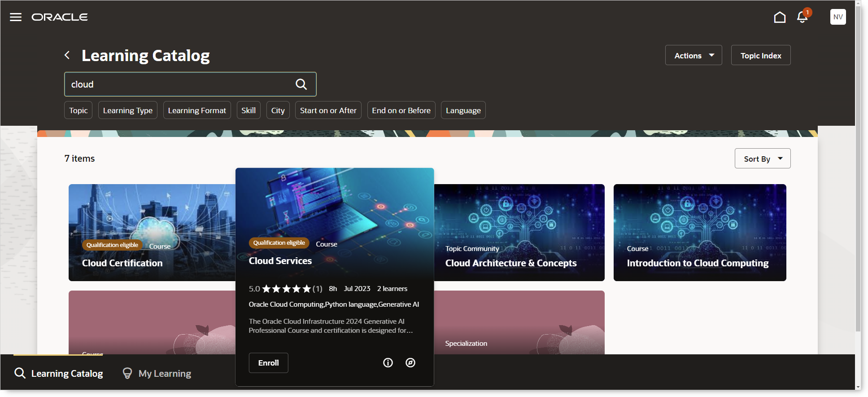Open the Start on or After filter

(328, 110)
